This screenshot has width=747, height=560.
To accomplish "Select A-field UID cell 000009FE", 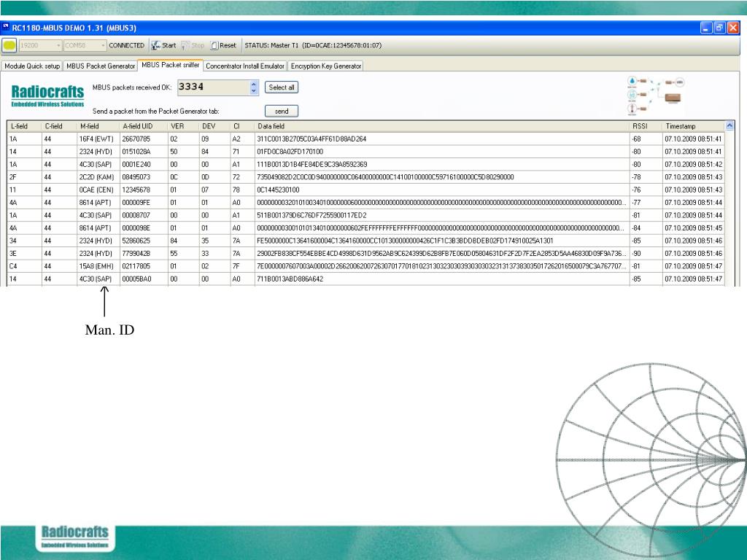I will (x=144, y=203).
